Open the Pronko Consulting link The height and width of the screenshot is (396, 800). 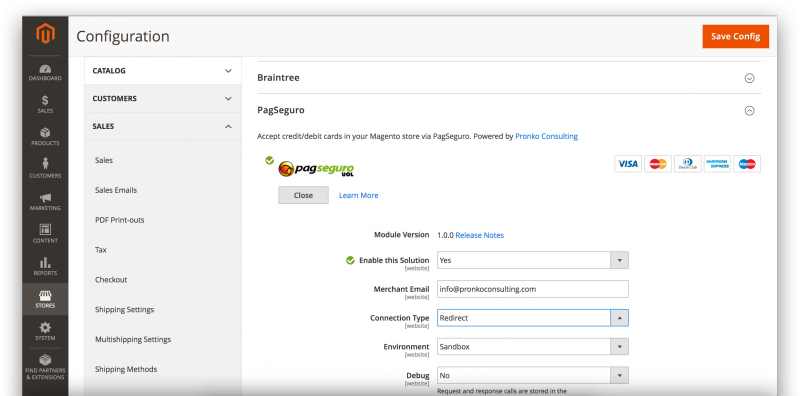pos(546,136)
